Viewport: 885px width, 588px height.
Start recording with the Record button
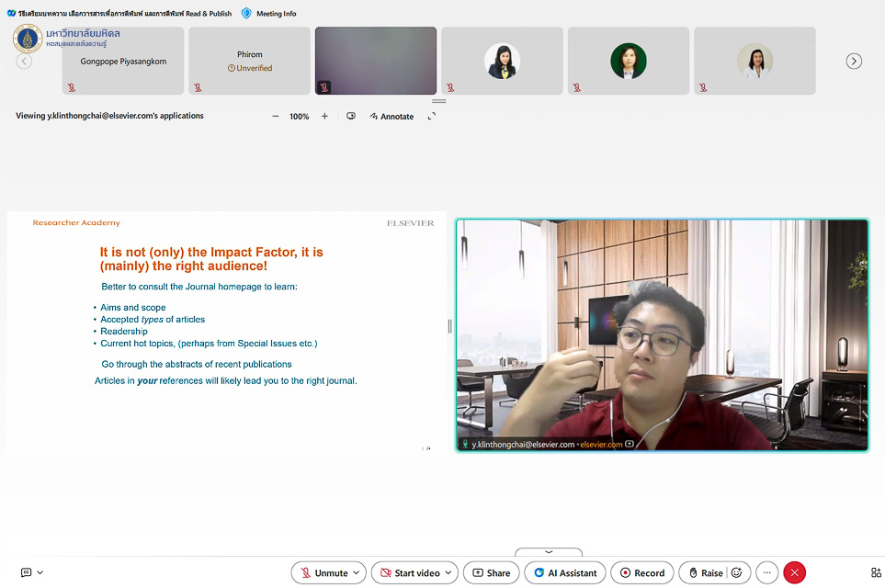641,572
